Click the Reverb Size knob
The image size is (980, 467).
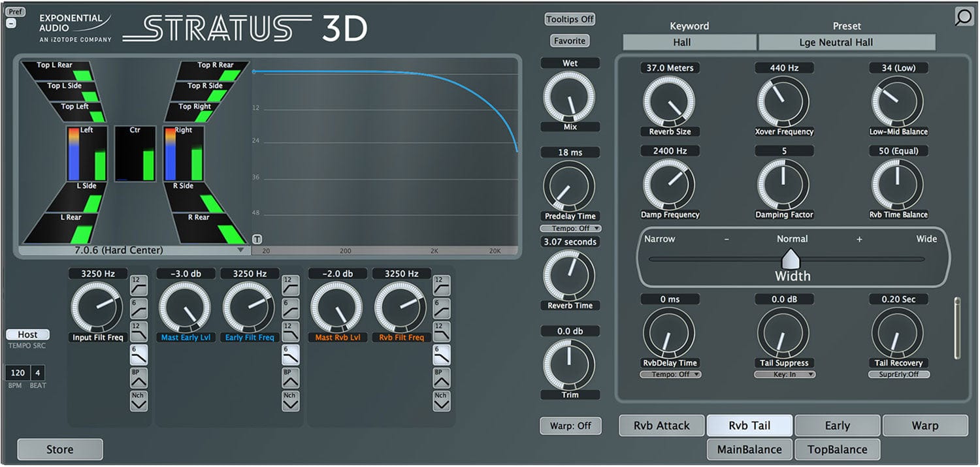(x=669, y=102)
